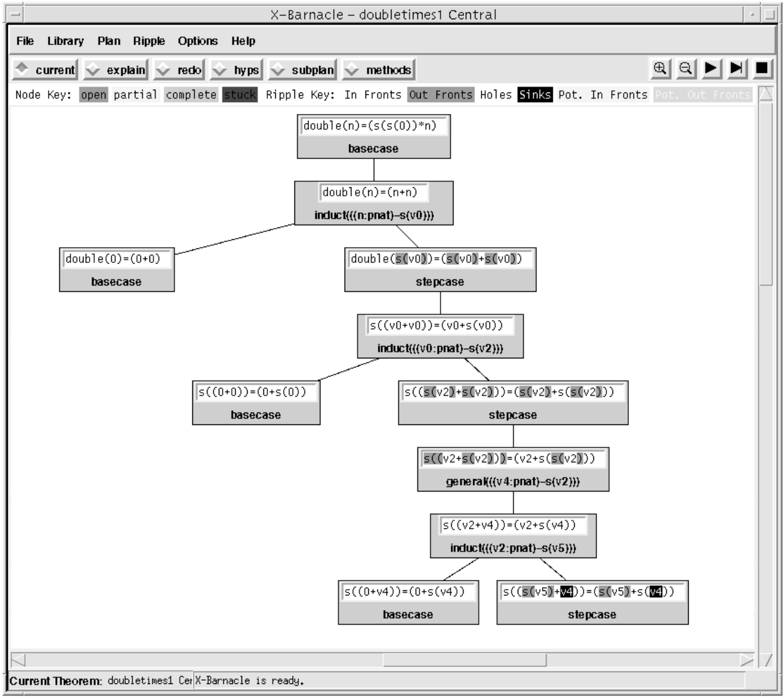
Task: Open the Library dropdown menu
Action: [x=65, y=41]
